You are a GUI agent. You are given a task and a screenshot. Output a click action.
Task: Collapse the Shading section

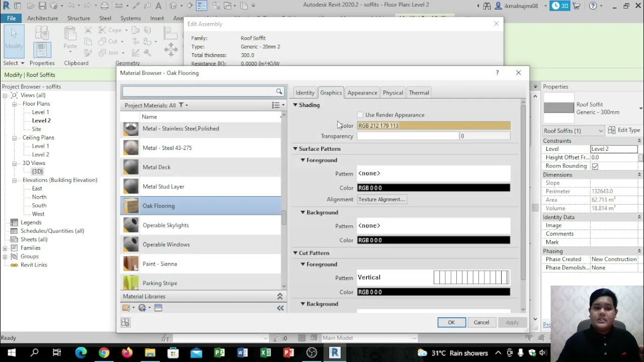tap(295, 105)
